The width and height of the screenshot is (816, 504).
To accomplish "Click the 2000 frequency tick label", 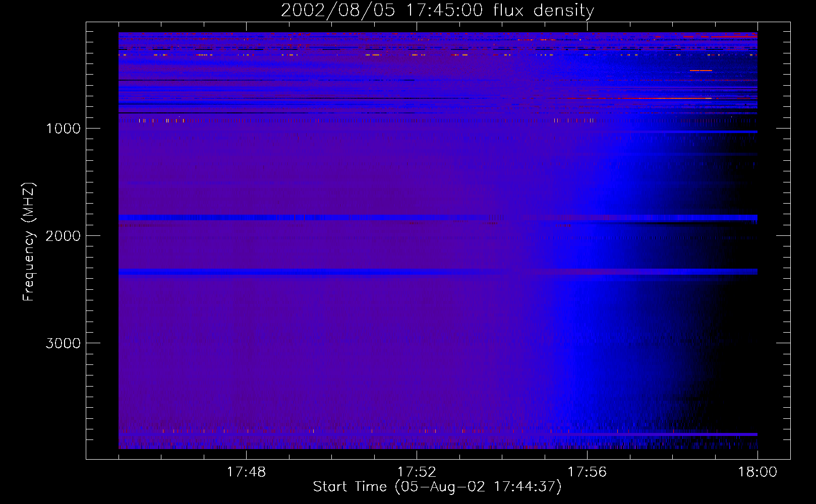I will (63, 236).
